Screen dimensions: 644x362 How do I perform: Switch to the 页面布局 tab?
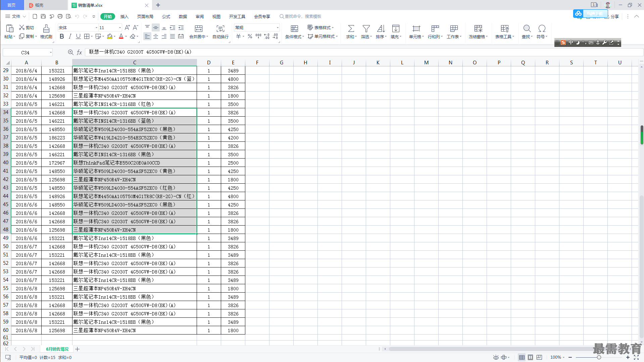[x=145, y=16]
